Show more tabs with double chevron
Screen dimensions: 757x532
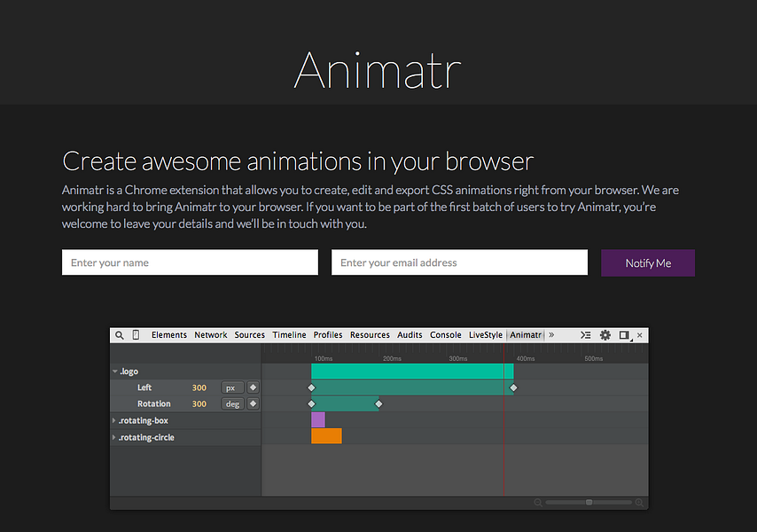pyautogui.click(x=551, y=334)
